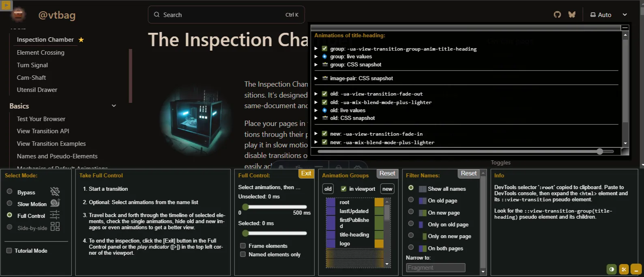Open the Auto theme dropdown

click(608, 15)
